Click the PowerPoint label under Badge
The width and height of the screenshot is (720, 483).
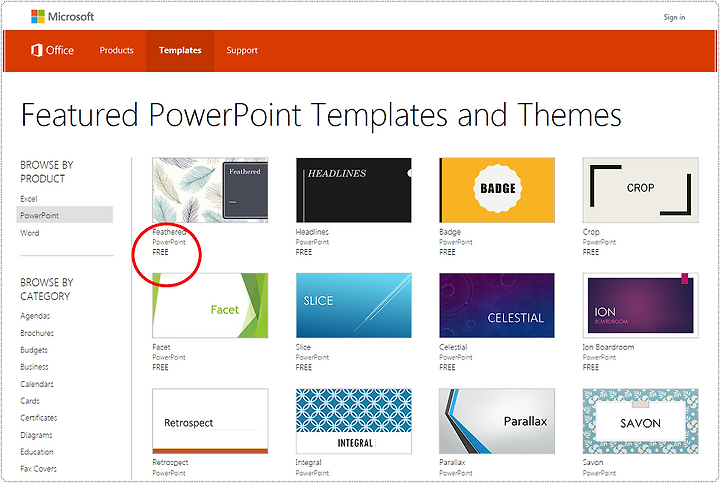pyautogui.click(x=456, y=242)
